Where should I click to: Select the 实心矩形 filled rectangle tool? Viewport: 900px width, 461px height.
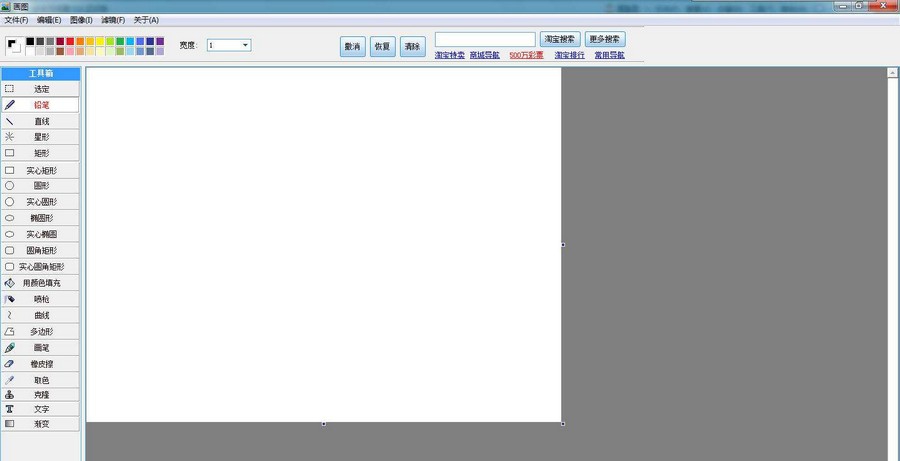click(x=40, y=171)
